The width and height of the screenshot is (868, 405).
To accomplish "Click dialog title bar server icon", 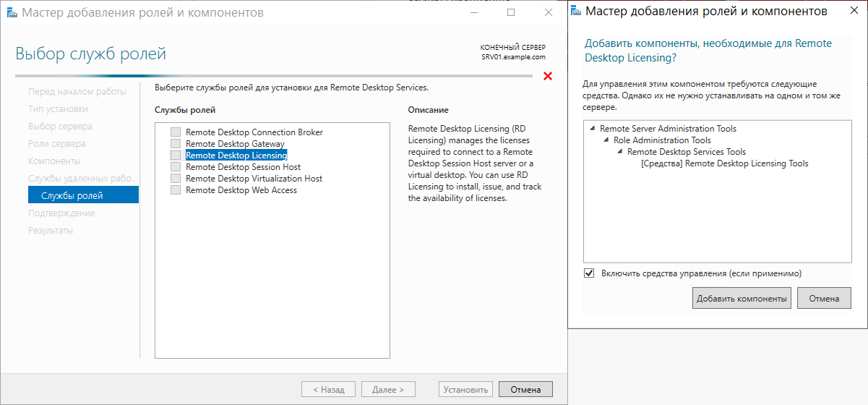I will tap(576, 11).
